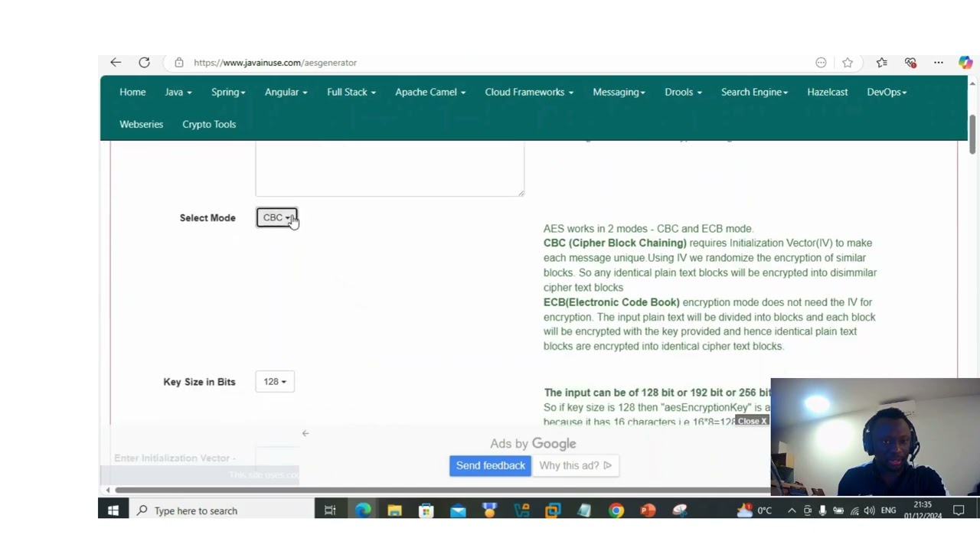Open the Copilot icon in Edge

click(x=965, y=63)
